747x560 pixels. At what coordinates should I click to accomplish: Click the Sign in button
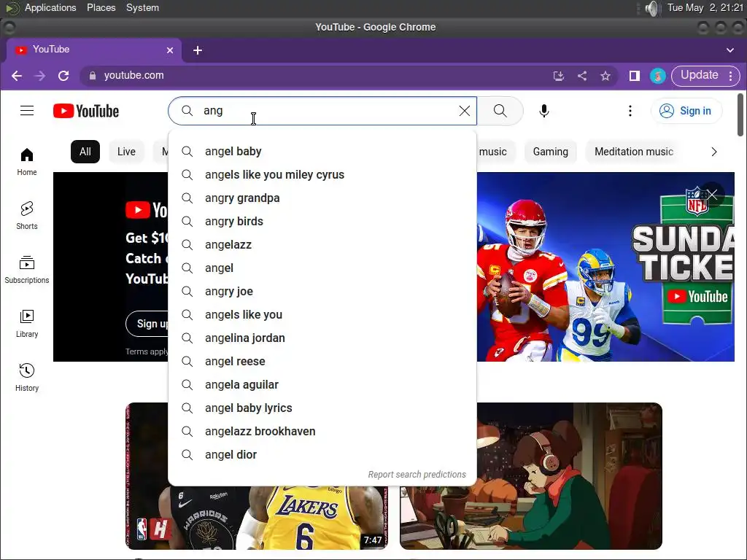coord(686,111)
